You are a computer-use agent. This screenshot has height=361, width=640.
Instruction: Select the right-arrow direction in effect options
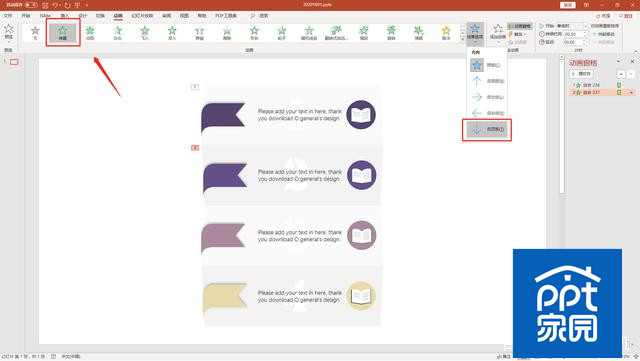[487, 97]
